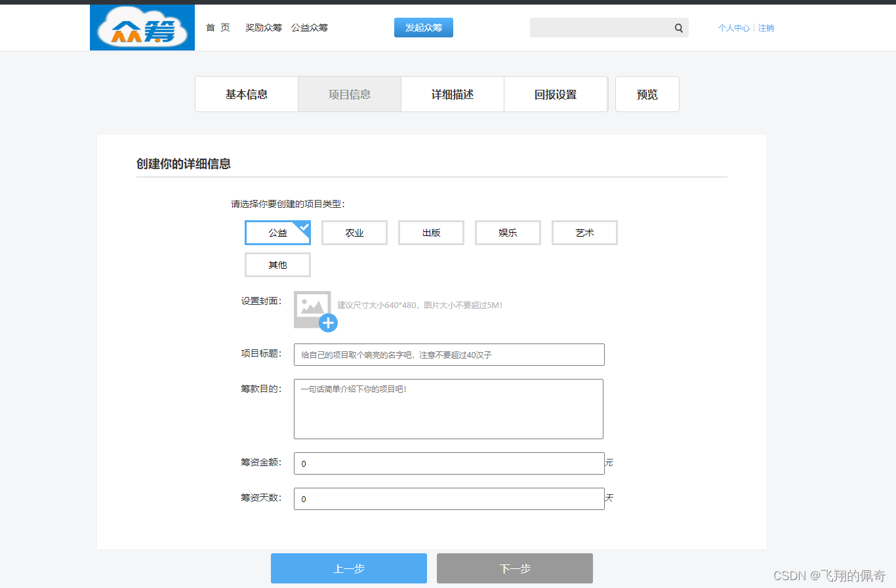Open 公益众筹 in the navigation

310,28
